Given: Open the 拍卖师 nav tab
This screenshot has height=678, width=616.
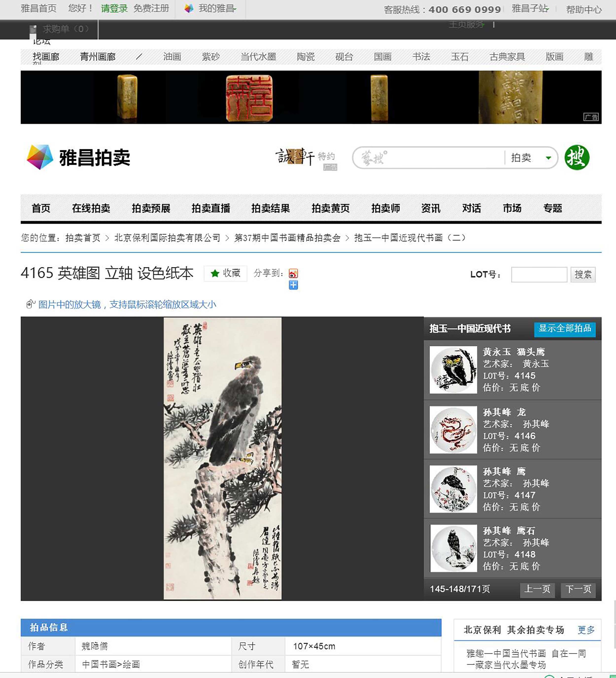Looking at the screenshot, I should click(386, 208).
